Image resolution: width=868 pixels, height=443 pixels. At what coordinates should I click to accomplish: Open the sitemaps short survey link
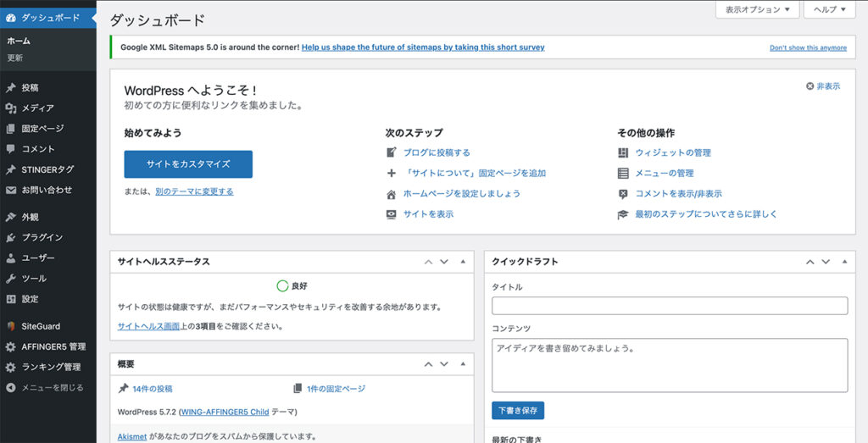coord(423,47)
